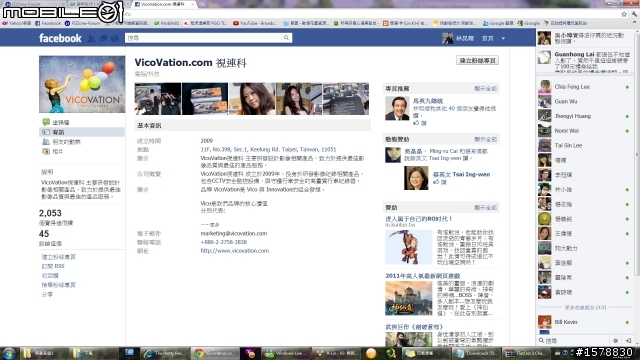Viewport: 640px width, 360px height.
Task: Expand the bookmarks bar overflow chevron
Action: pyautogui.click(x=636, y=23)
